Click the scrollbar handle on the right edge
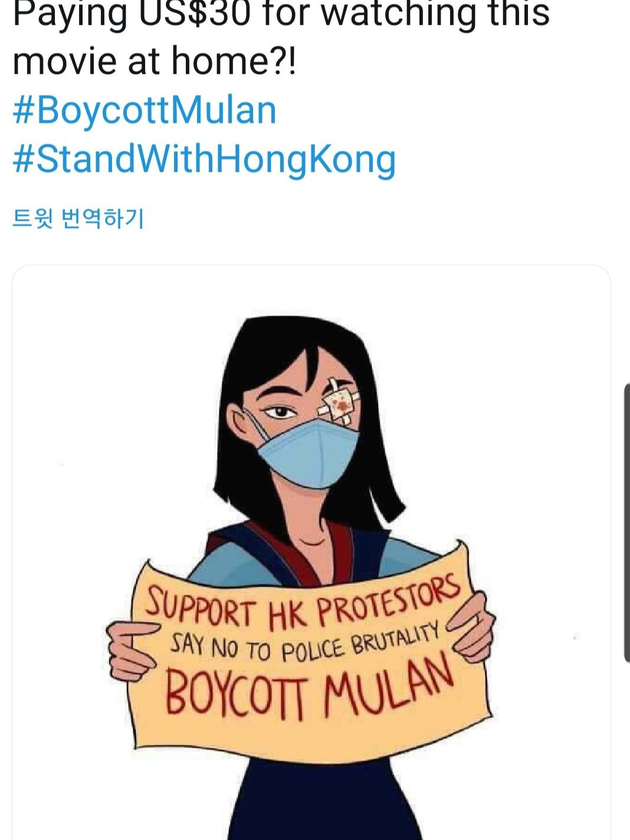 [627, 522]
